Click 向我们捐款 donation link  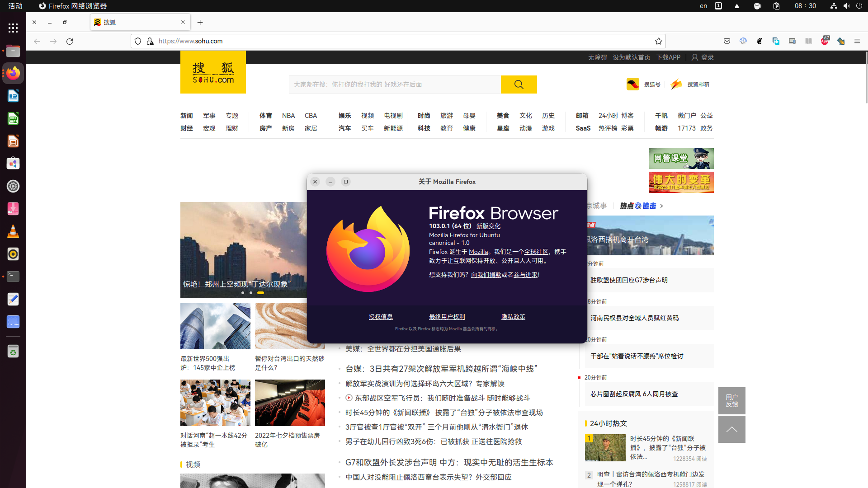[x=486, y=275]
